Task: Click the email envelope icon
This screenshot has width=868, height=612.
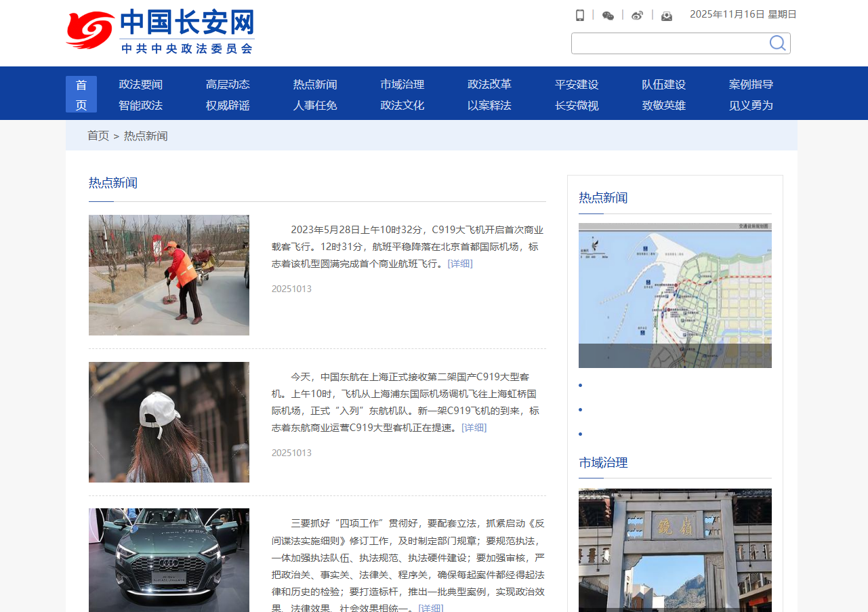Action: 667,16
